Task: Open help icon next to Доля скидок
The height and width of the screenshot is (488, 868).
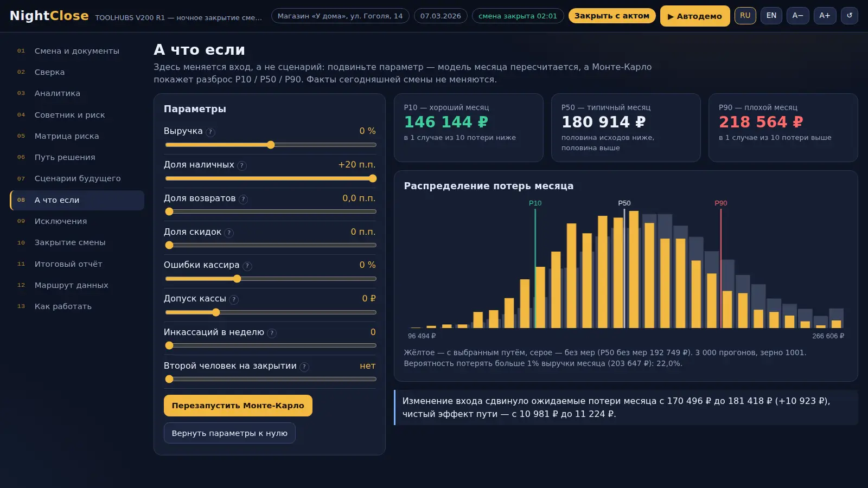Action: click(229, 233)
